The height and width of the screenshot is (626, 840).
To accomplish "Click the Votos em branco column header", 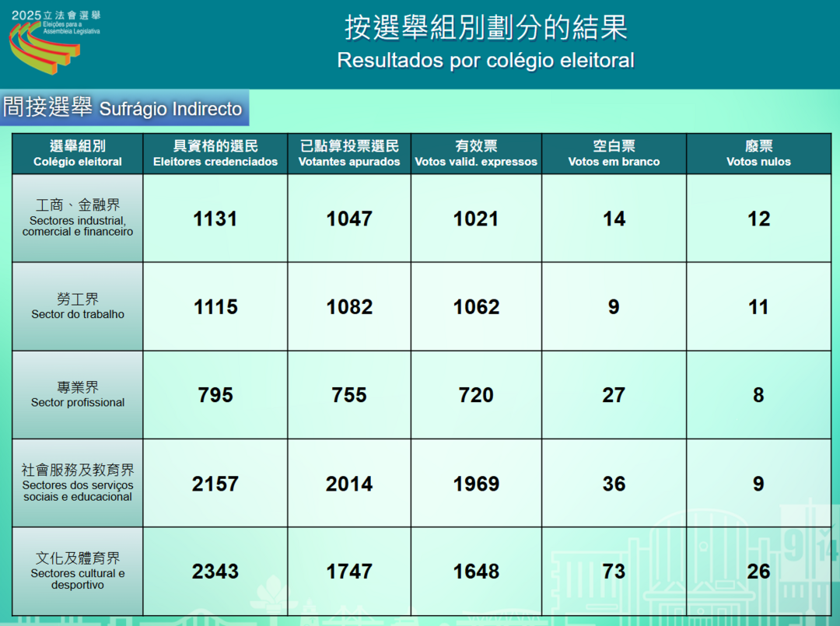I will (614, 153).
